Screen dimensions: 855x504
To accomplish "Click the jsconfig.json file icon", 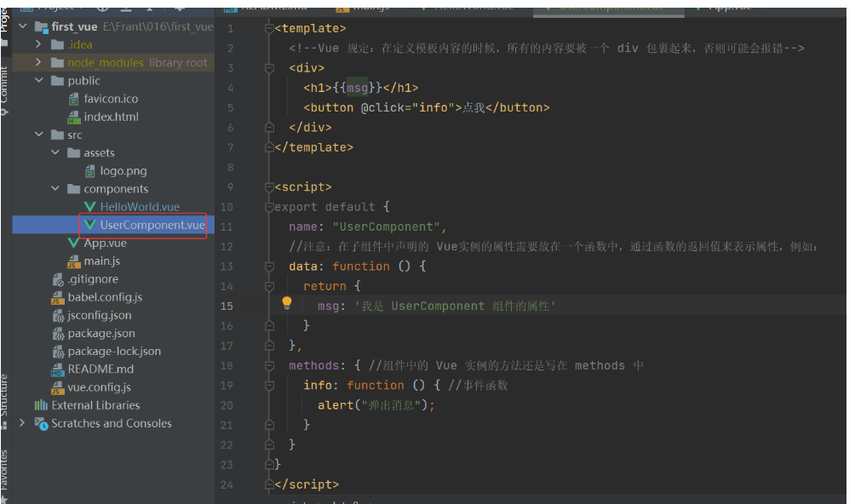I will point(58,316).
